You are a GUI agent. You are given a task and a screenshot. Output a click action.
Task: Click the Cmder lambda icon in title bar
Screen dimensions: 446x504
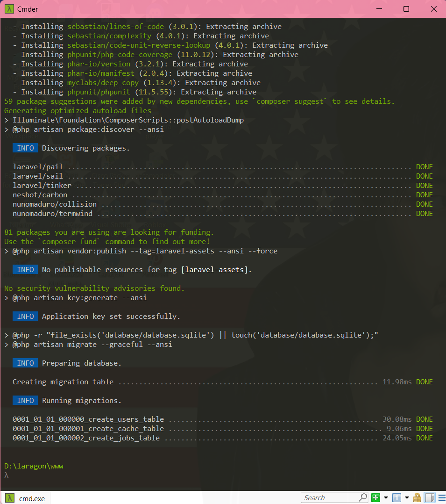[x=9, y=9]
